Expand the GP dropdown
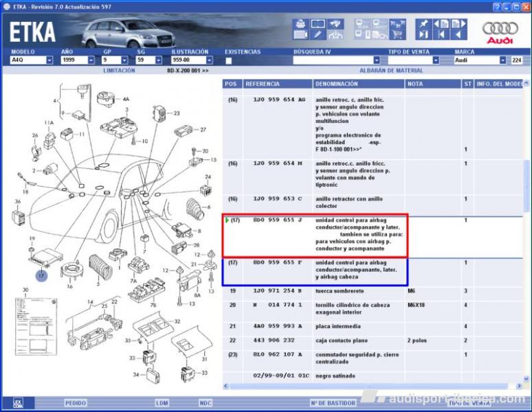Viewport: 532px width, 412px height. coord(124,60)
